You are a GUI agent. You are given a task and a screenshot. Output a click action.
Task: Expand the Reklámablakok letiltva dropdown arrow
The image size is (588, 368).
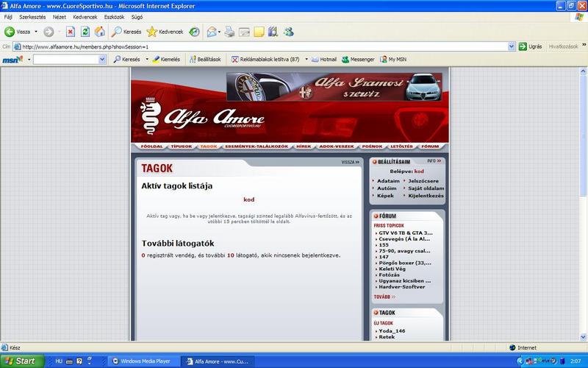pos(306,60)
